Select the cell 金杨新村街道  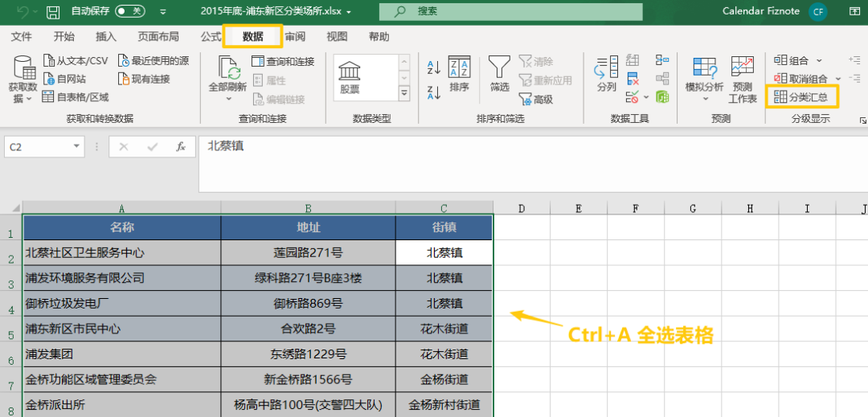(x=444, y=405)
